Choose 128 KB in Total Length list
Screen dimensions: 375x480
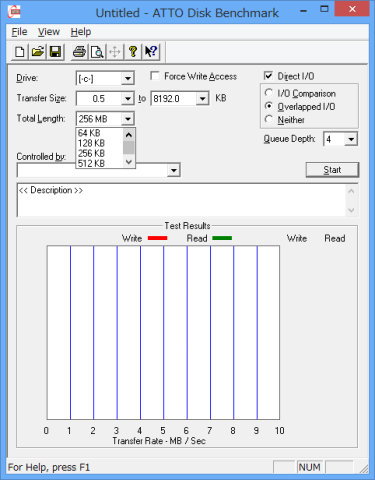[99, 143]
